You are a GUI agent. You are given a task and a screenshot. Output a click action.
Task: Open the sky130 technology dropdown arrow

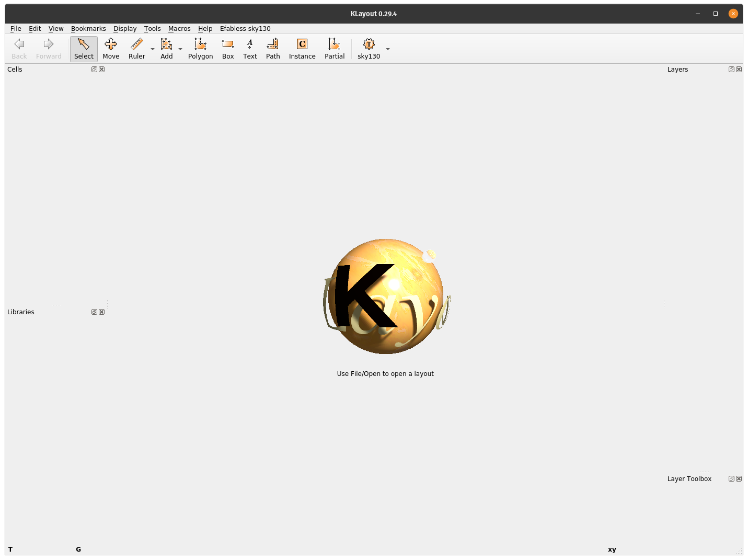388,49
